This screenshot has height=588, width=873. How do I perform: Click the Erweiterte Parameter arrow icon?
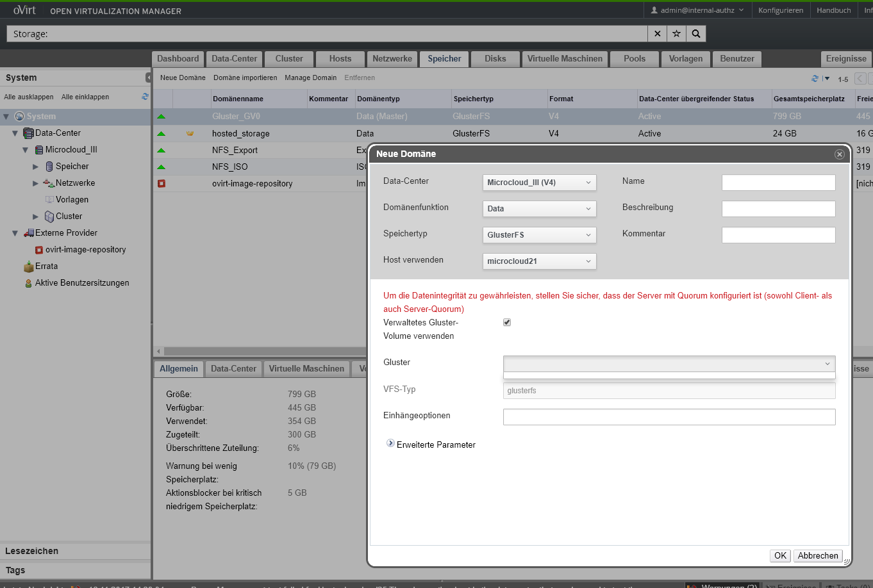point(390,443)
